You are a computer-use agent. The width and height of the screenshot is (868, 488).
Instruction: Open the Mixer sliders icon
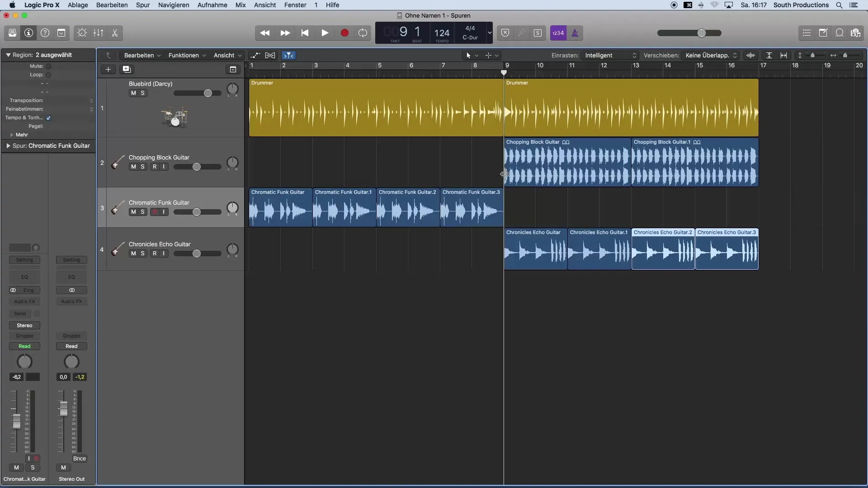click(98, 33)
